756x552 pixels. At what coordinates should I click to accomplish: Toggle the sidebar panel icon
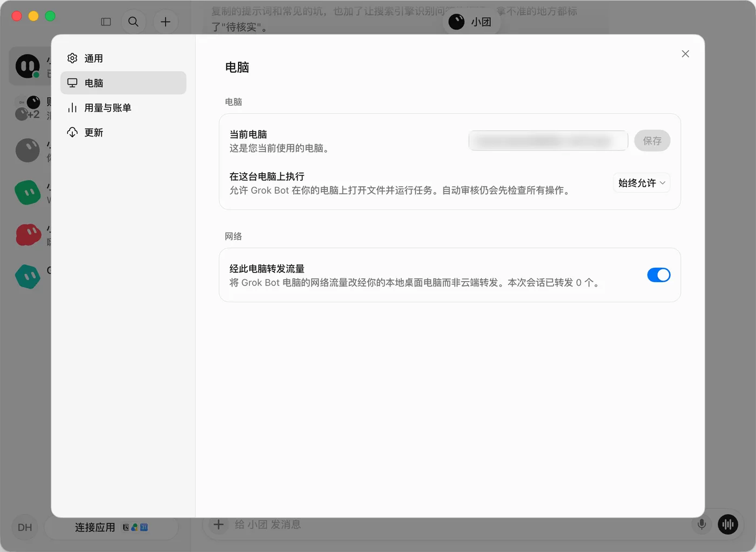pos(106,22)
